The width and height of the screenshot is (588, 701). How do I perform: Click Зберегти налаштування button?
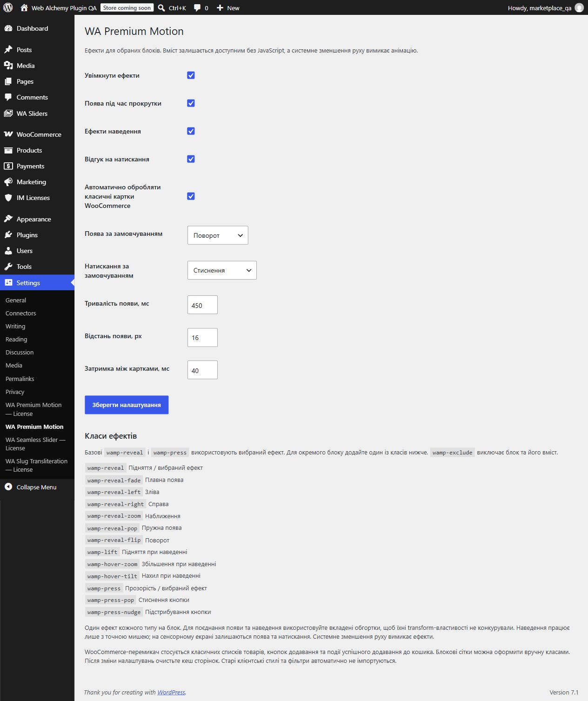coord(127,405)
